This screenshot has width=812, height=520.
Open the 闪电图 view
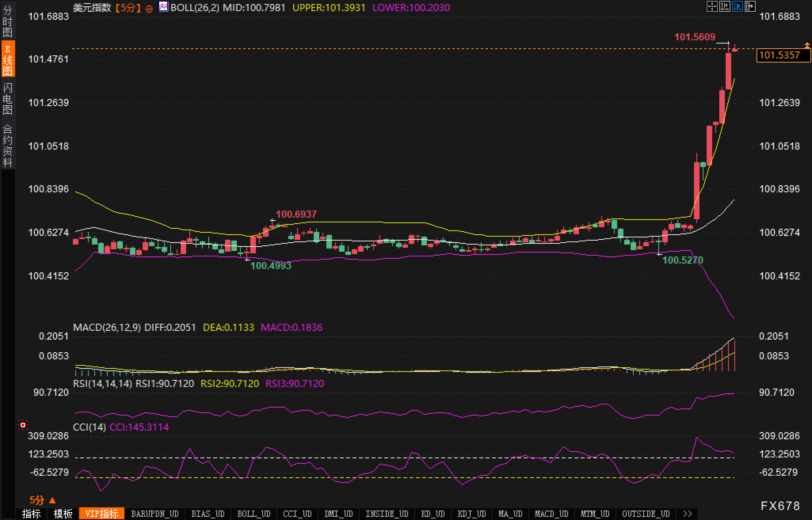[x=8, y=99]
